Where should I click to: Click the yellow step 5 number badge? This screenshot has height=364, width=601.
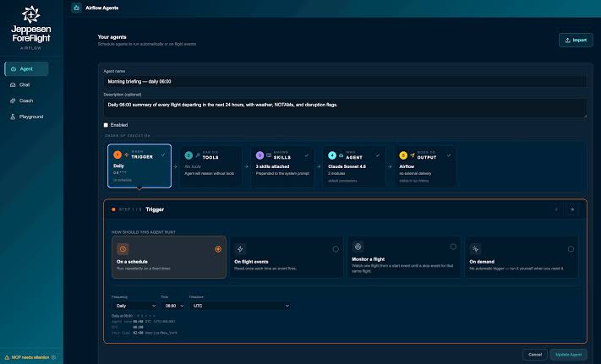(x=403, y=155)
